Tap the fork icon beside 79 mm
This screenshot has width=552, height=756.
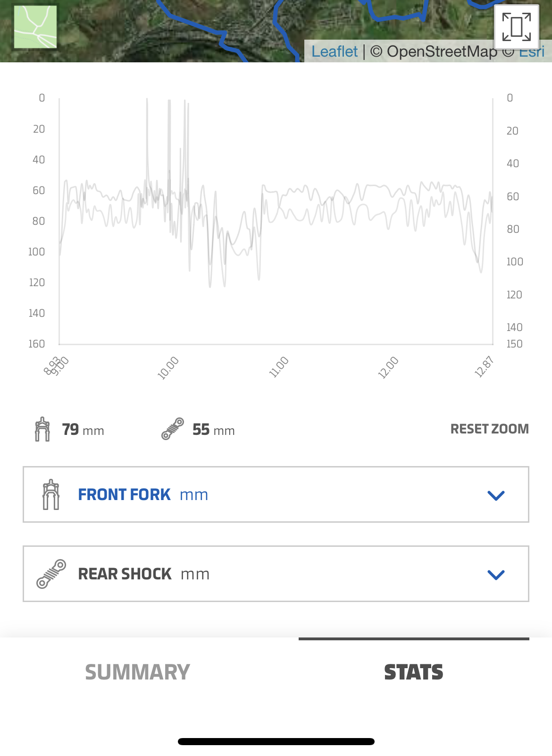(x=42, y=429)
